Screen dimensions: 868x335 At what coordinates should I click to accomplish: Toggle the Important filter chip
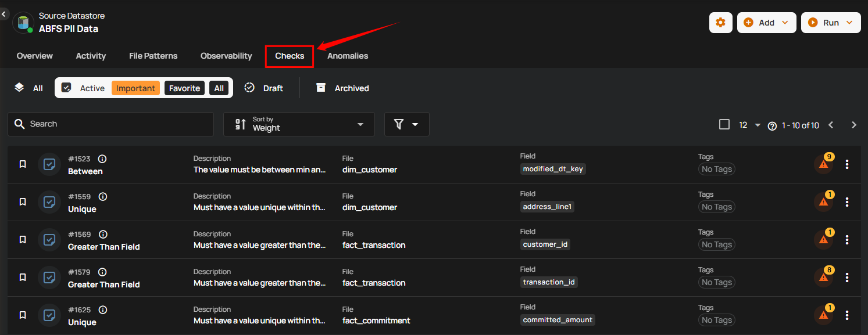135,88
